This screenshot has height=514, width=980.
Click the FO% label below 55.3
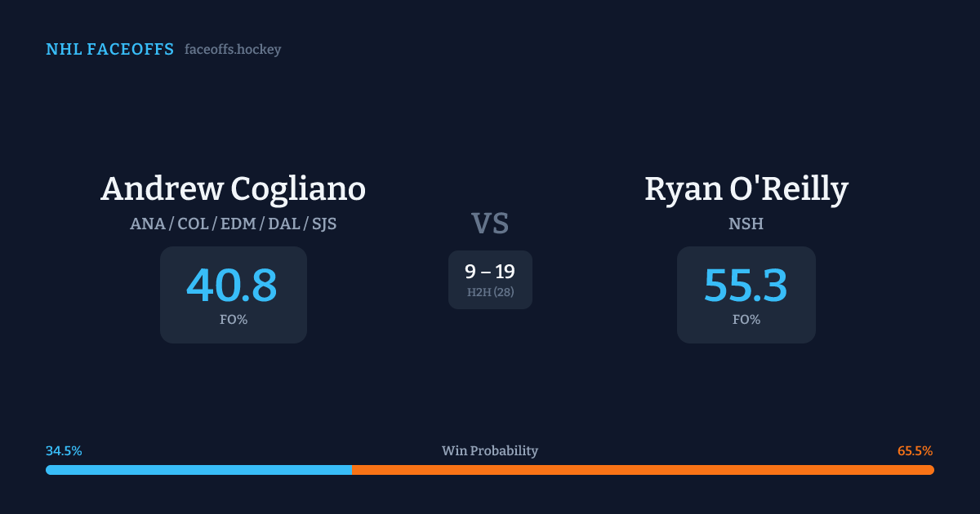point(746,320)
